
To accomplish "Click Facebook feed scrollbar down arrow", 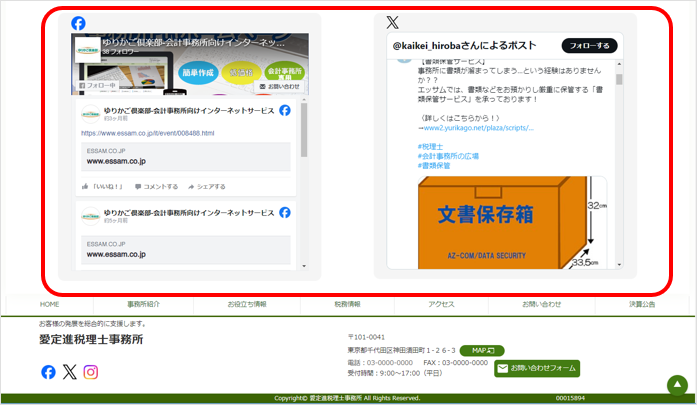I will coord(304,266).
